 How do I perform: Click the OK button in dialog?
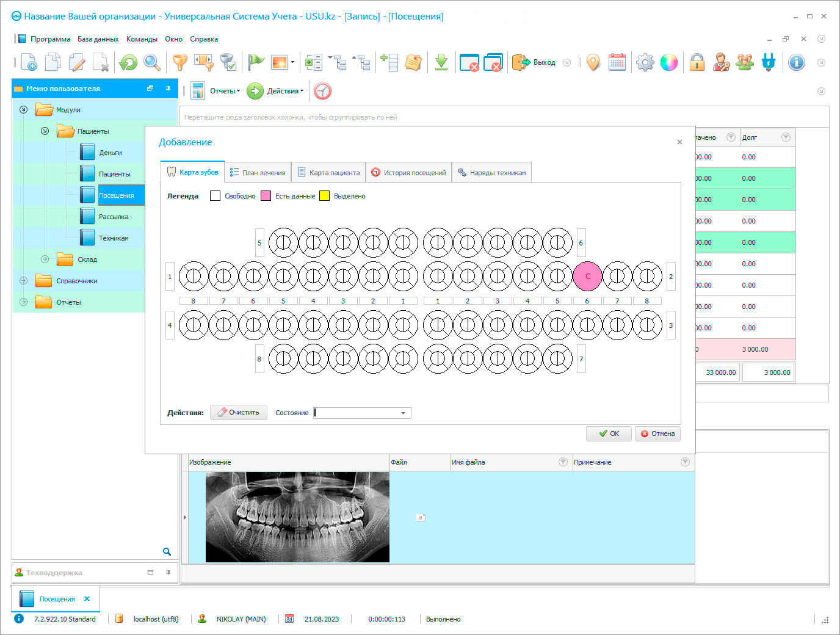(x=609, y=434)
